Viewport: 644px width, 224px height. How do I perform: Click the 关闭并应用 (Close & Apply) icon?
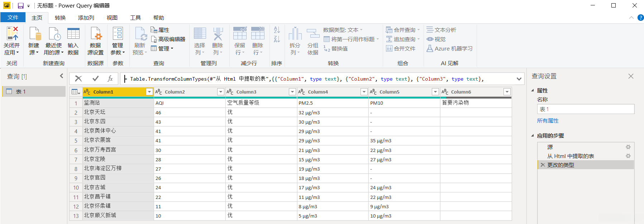click(x=12, y=33)
